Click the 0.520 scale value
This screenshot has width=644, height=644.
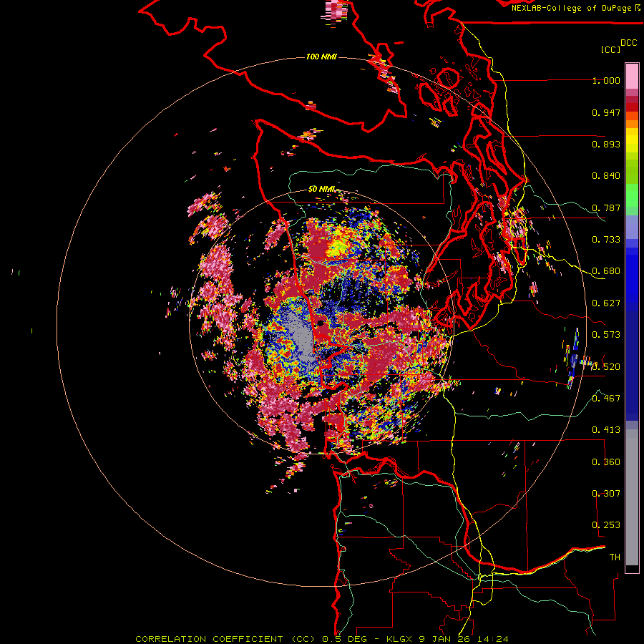606,367
